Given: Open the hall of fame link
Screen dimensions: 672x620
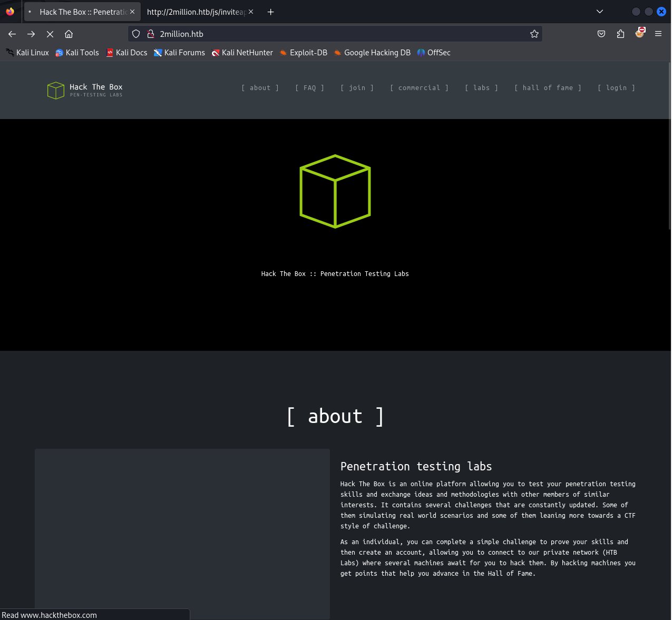Looking at the screenshot, I should (548, 88).
